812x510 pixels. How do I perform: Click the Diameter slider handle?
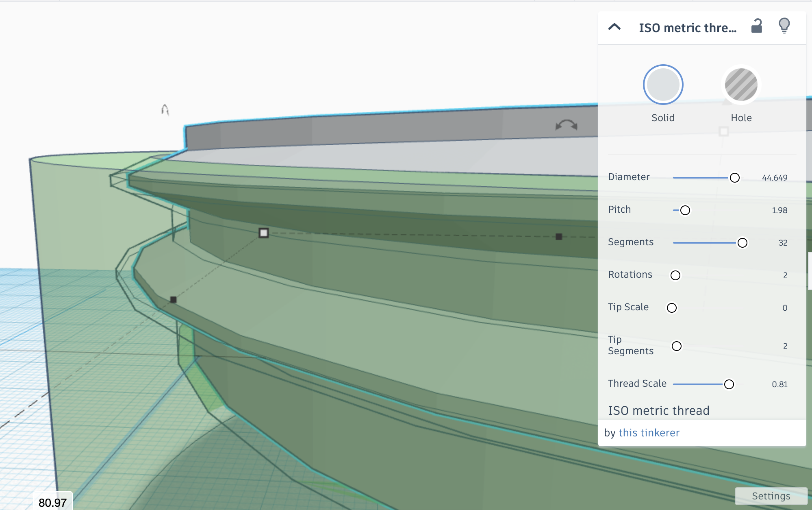[x=734, y=178]
